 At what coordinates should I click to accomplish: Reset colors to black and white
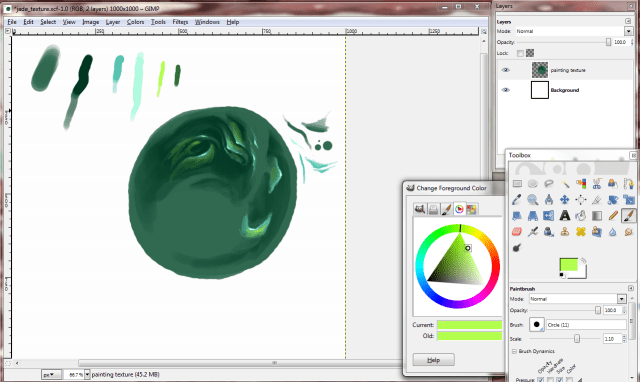pos(562,275)
